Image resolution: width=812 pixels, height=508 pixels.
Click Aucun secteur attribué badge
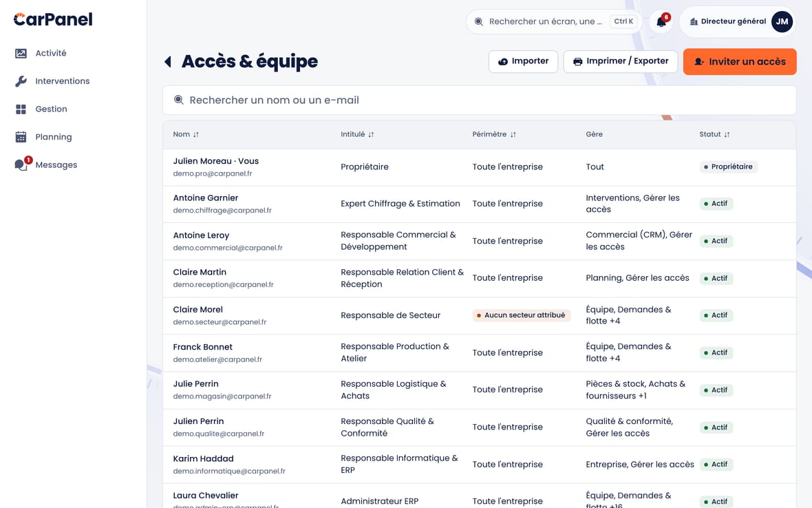click(x=521, y=315)
